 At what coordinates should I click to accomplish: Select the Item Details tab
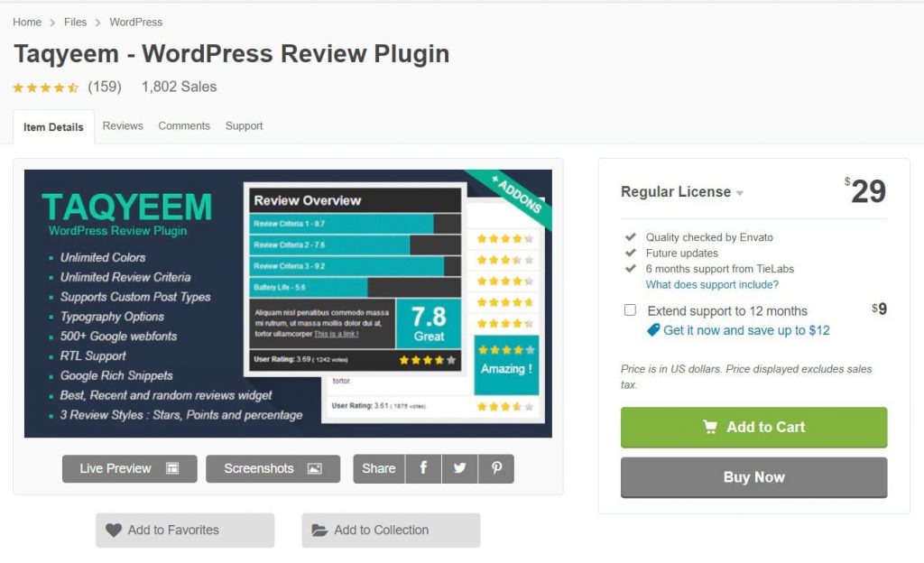(x=53, y=127)
